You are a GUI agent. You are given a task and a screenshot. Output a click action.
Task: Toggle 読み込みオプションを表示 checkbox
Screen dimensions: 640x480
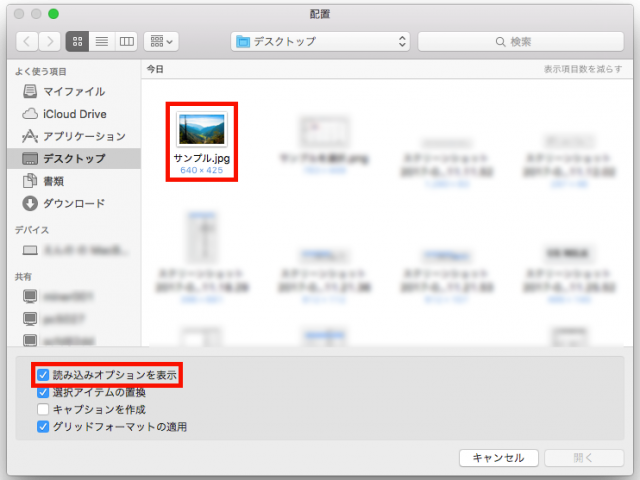point(43,375)
